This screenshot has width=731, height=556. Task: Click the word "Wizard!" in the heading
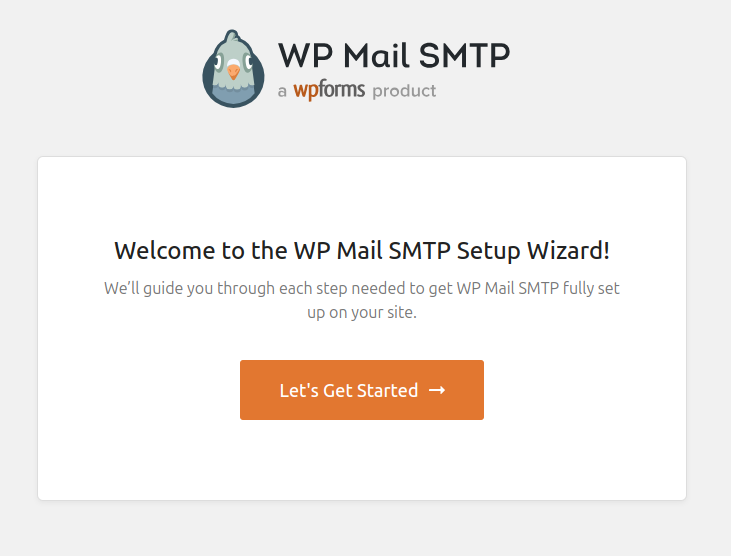coord(568,251)
